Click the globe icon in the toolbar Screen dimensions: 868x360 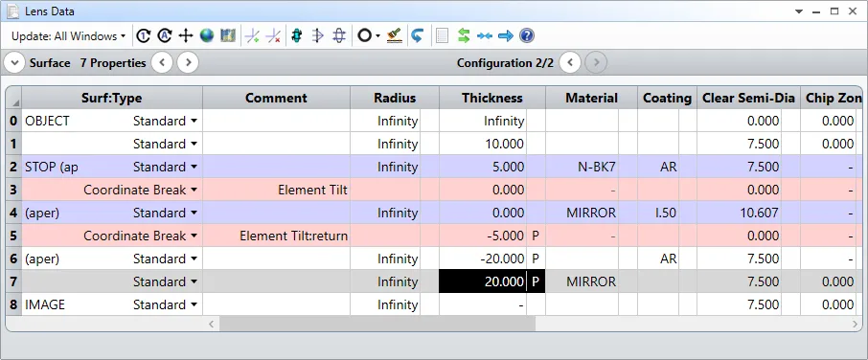[207, 36]
